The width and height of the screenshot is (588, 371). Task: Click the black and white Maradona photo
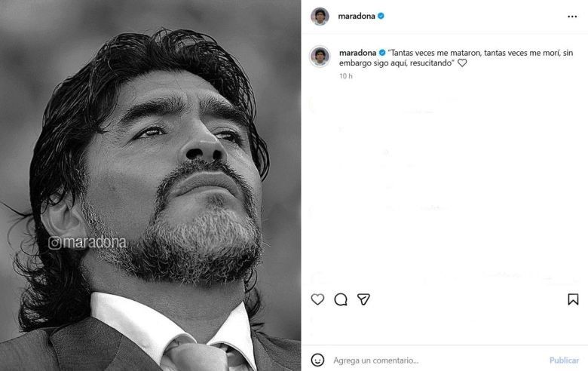pos(150,185)
